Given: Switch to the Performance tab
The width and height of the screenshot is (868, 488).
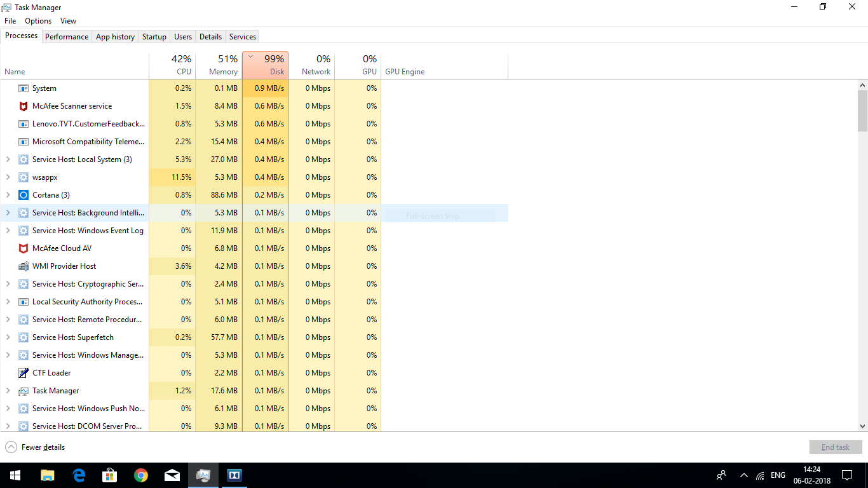Looking at the screenshot, I should click(67, 37).
